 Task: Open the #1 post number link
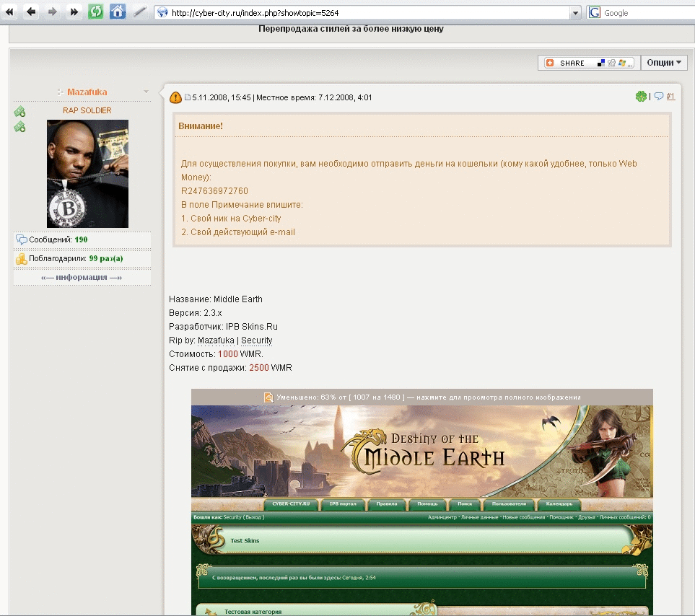tap(670, 97)
